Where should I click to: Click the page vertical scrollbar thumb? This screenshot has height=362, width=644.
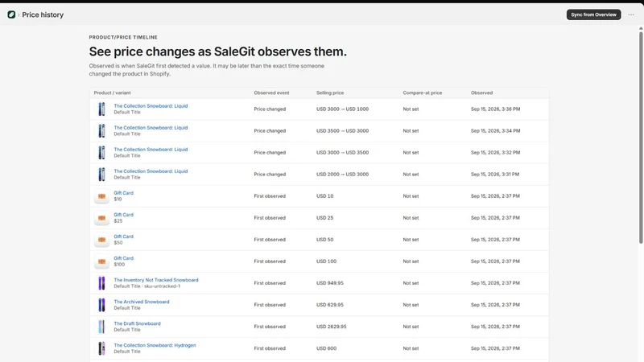(641, 138)
